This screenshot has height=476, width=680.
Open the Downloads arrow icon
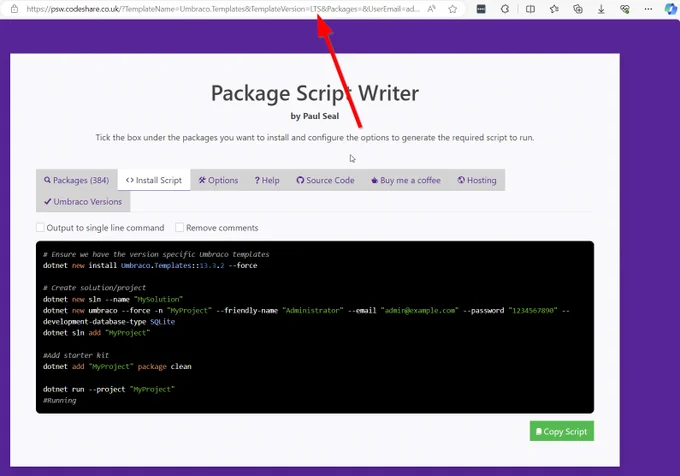pos(601,9)
